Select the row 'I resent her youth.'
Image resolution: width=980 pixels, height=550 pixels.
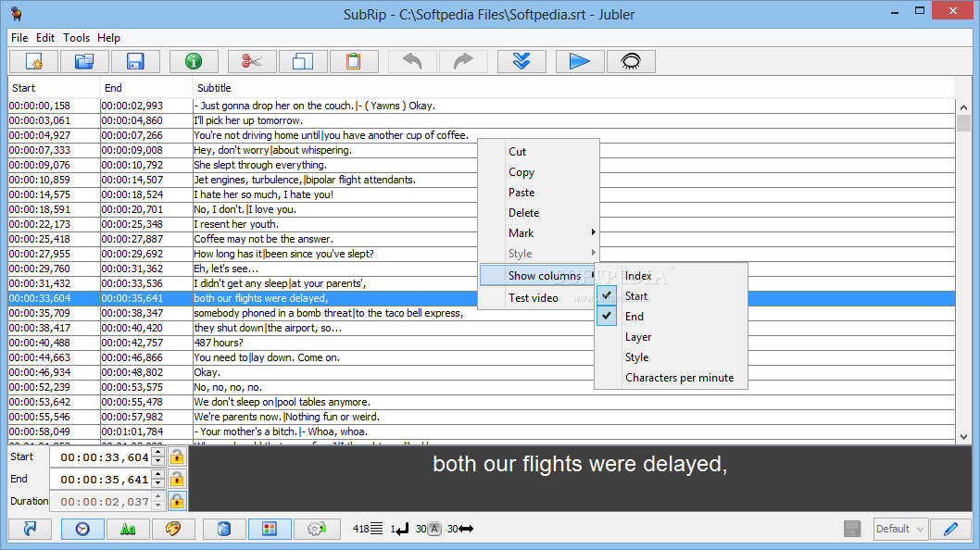[x=482, y=224]
